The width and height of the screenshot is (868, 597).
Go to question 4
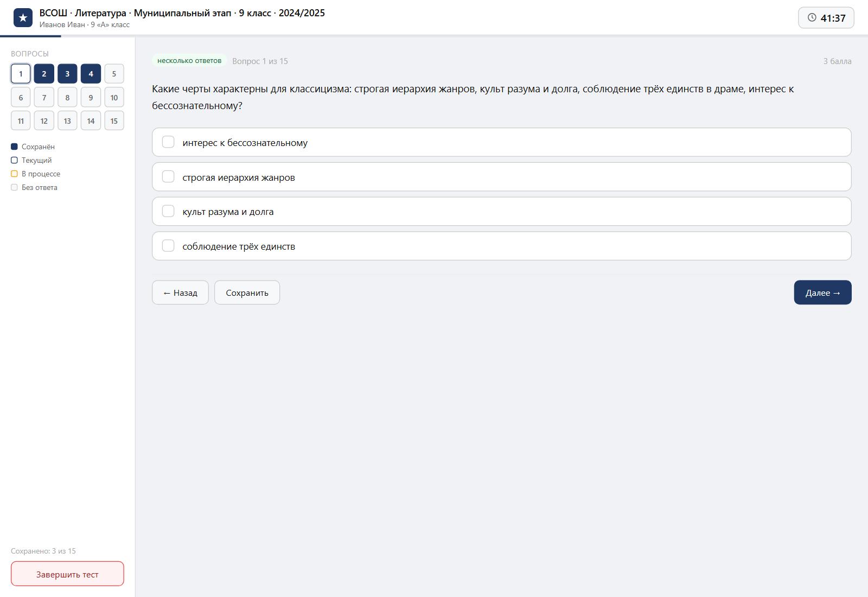pyautogui.click(x=91, y=74)
